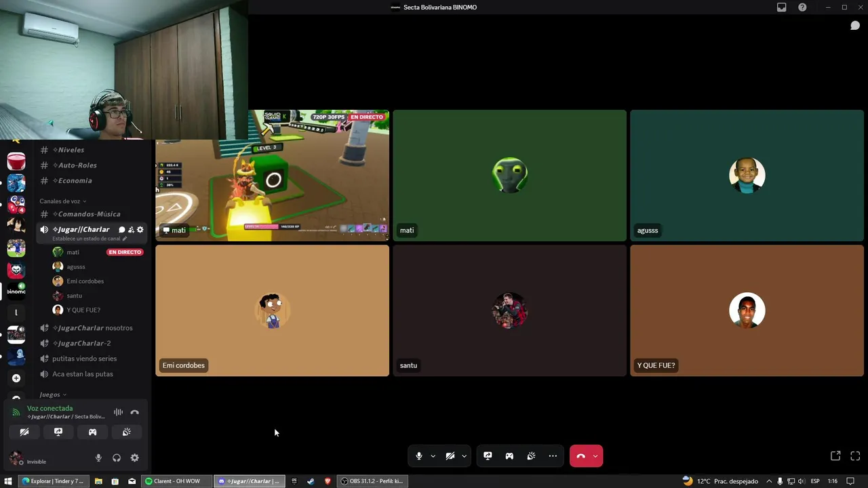
Task: Join putitas viendo series voice channel
Action: pos(92,359)
